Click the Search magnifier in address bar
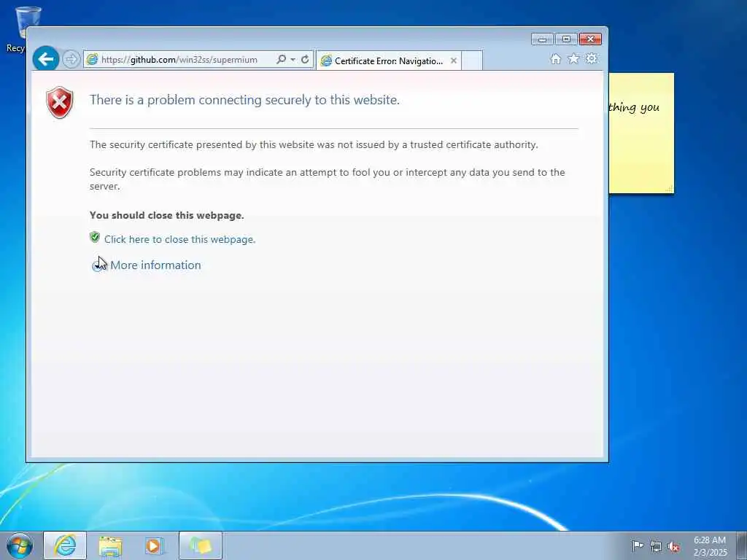This screenshot has width=747, height=560. [x=281, y=60]
